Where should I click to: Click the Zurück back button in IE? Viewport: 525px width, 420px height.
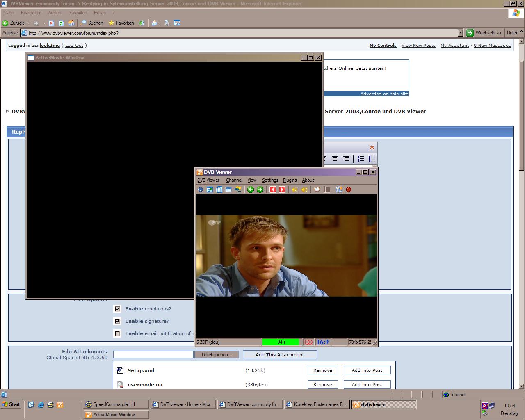pyautogui.click(x=14, y=23)
